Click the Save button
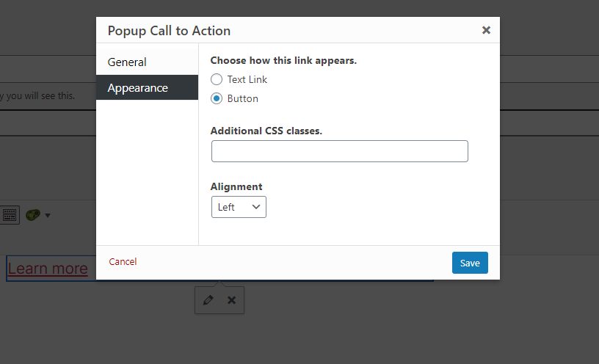Viewport: 599px width, 364px height. click(x=470, y=263)
